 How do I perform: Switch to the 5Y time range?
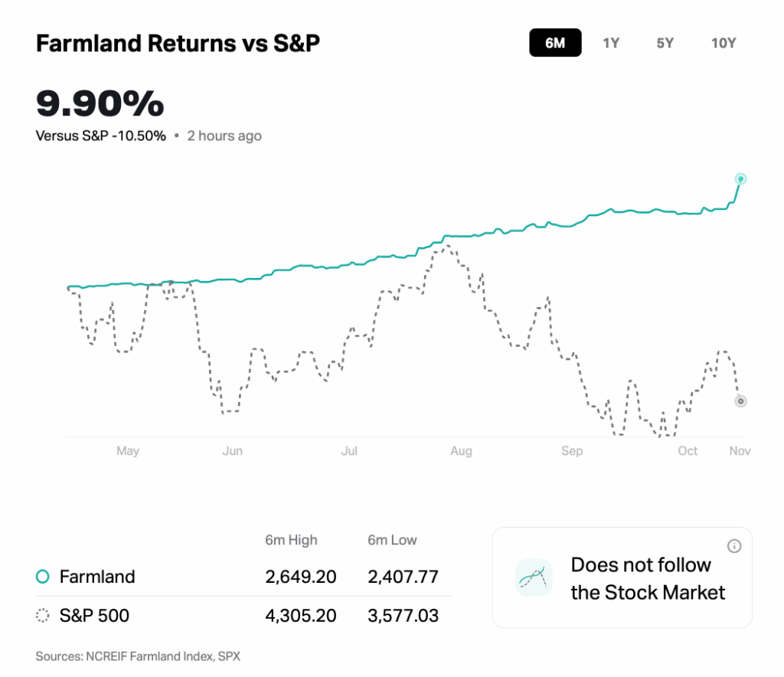(x=665, y=43)
